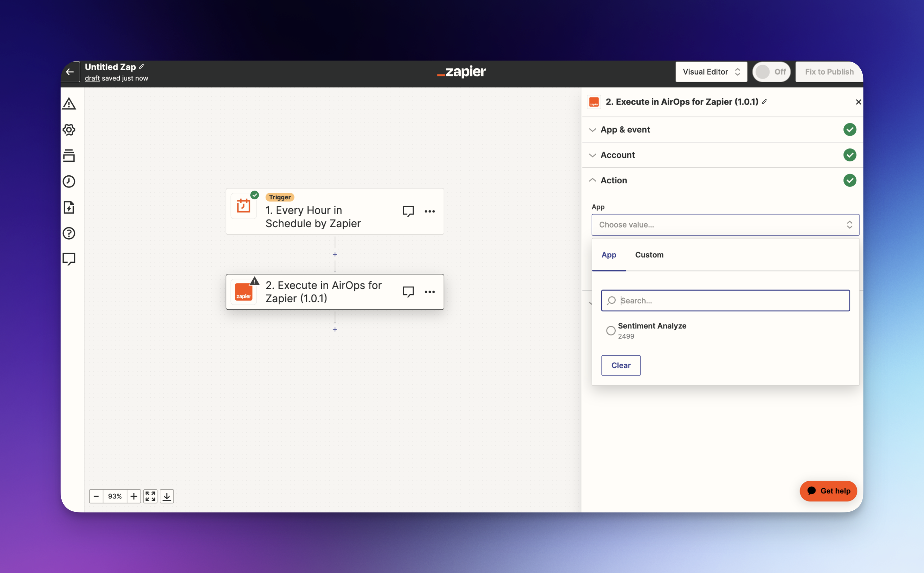Switch to the Custom tab
924x573 pixels.
pos(649,255)
